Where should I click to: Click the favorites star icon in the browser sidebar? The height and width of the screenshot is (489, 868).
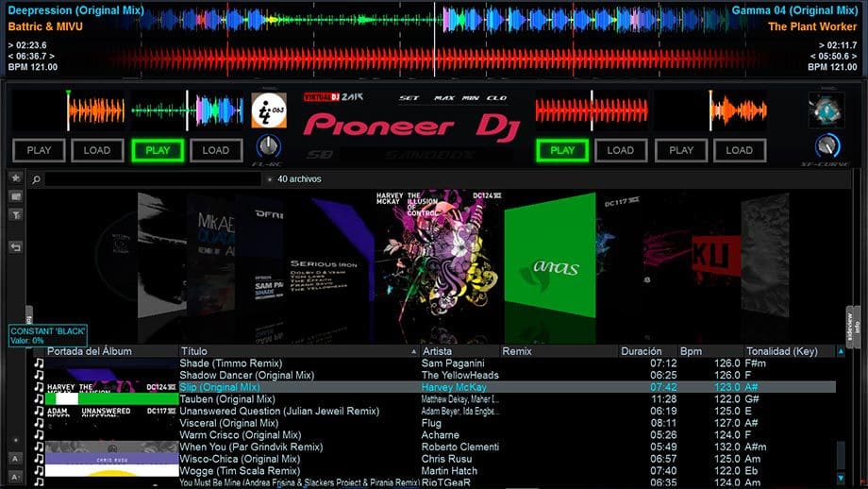[15, 177]
